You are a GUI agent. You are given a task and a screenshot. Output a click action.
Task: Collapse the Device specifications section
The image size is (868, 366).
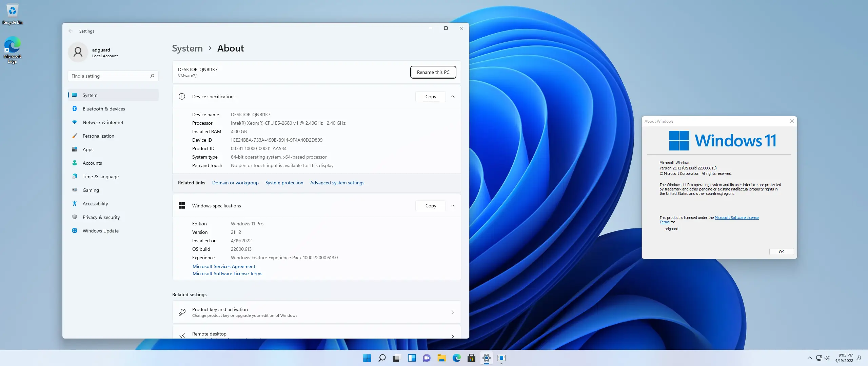(453, 97)
